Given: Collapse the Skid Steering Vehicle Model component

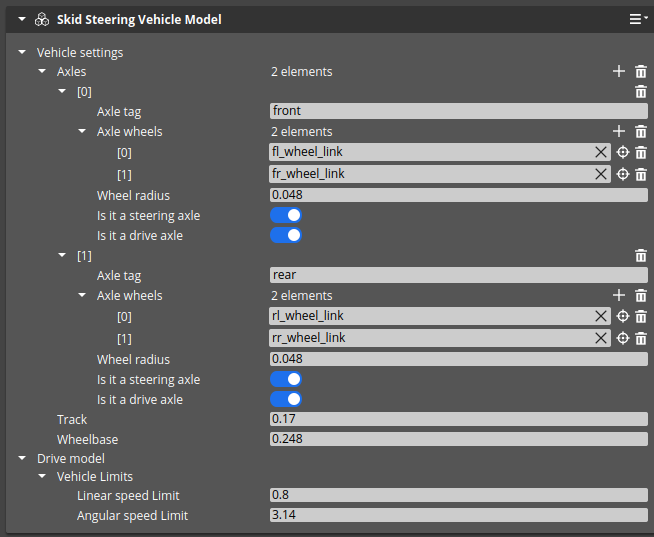Looking at the screenshot, I should point(22,19).
